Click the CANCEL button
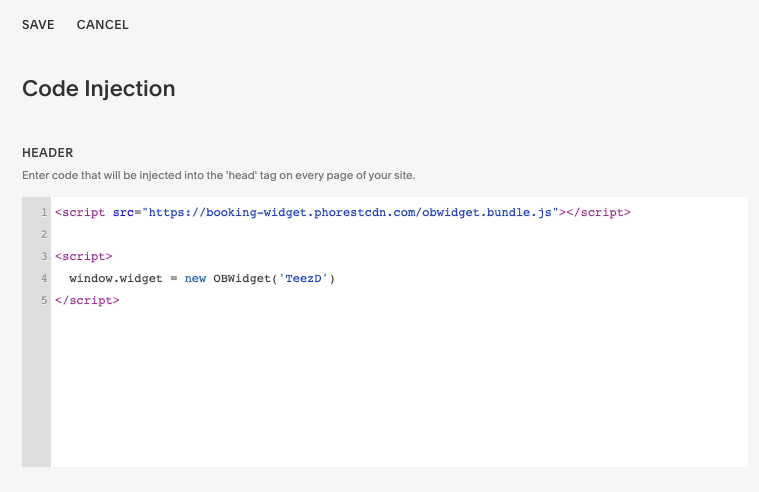759x492 pixels. [x=103, y=25]
